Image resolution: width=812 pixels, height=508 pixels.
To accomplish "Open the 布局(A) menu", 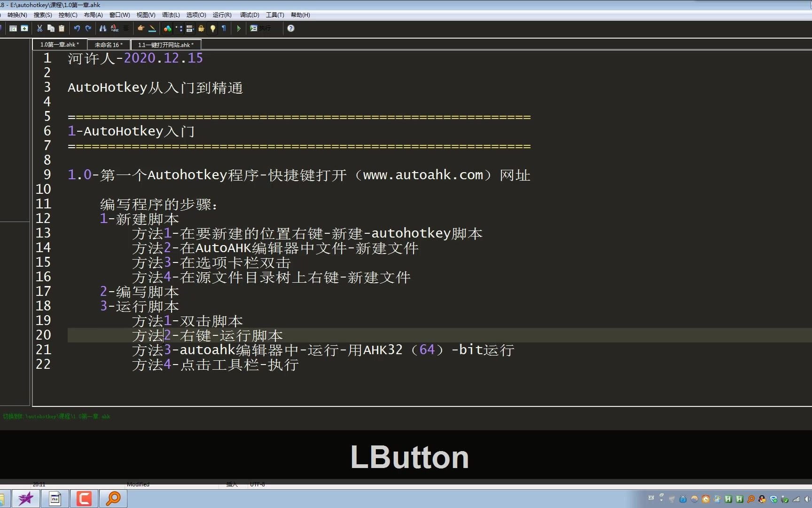I will [94, 15].
